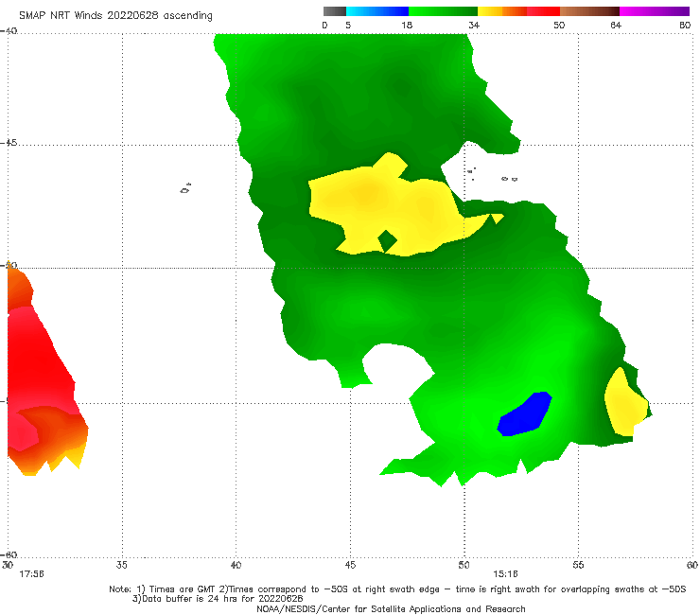
Task: Click the '34' label under the color bar
Action: [474, 26]
